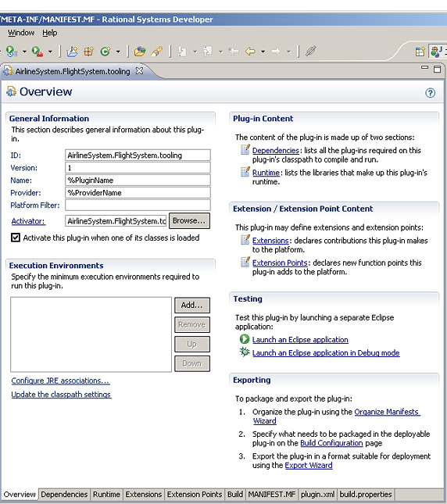Click the Last Edit Location arrow icon

click(x=234, y=51)
